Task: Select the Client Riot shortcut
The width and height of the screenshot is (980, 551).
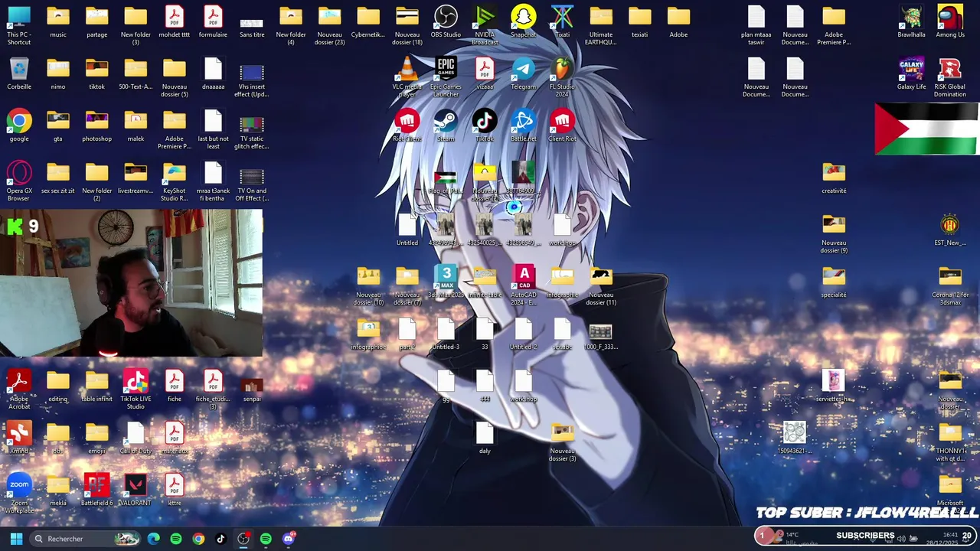Action: [562, 126]
